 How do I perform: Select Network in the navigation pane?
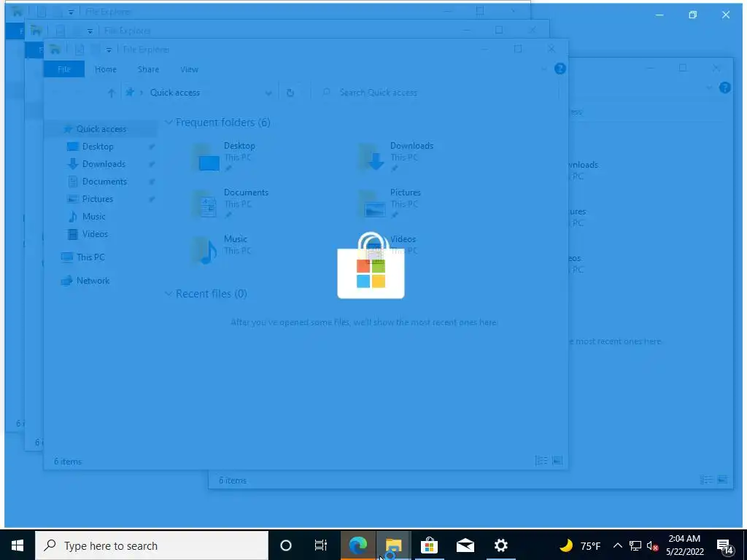coord(93,281)
